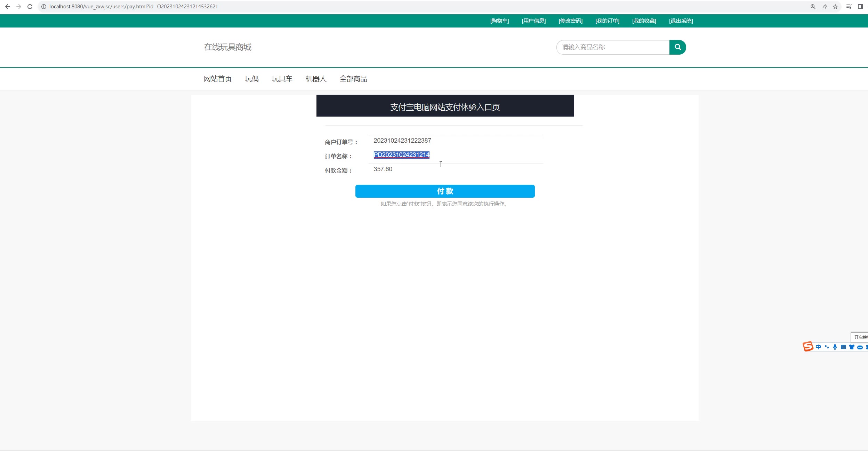
Task: Open the 我的收藏 link
Action: pos(644,21)
